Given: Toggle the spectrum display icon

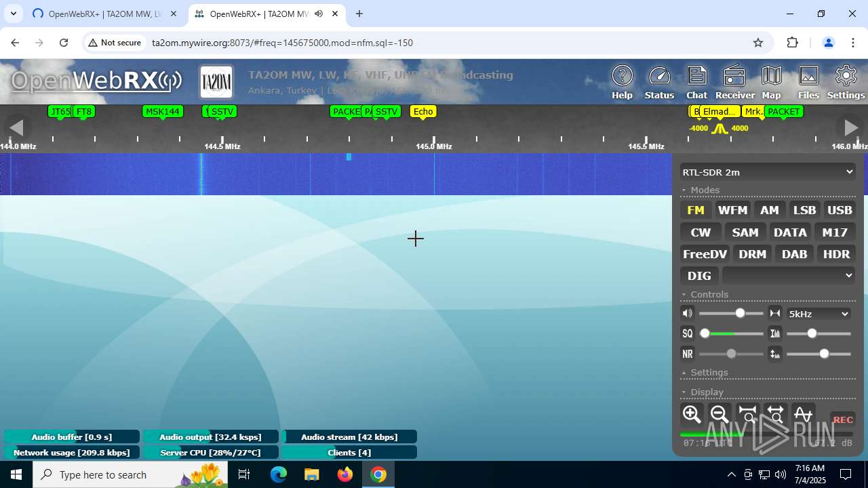Looking at the screenshot, I should point(803,413).
